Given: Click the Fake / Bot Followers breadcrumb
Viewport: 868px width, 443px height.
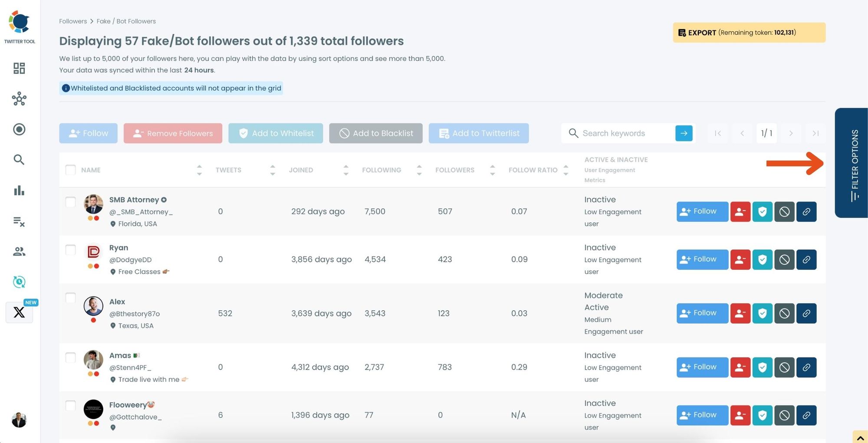Looking at the screenshot, I should [x=126, y=21].
